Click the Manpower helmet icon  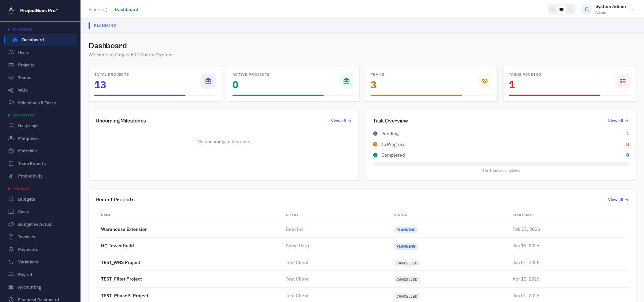11,138
